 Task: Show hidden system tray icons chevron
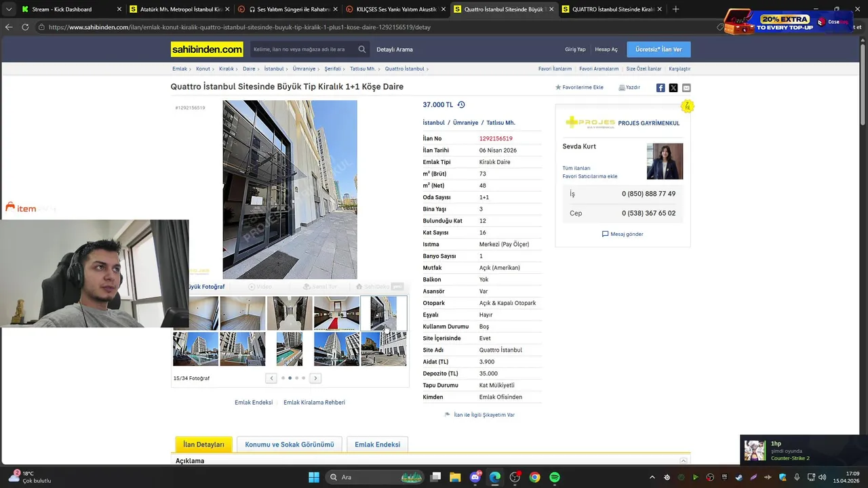652,477
